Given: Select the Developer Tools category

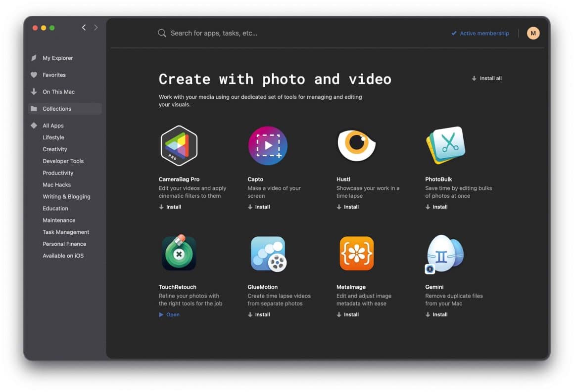Looking at the screenshot, I should (x=63, y=161).
